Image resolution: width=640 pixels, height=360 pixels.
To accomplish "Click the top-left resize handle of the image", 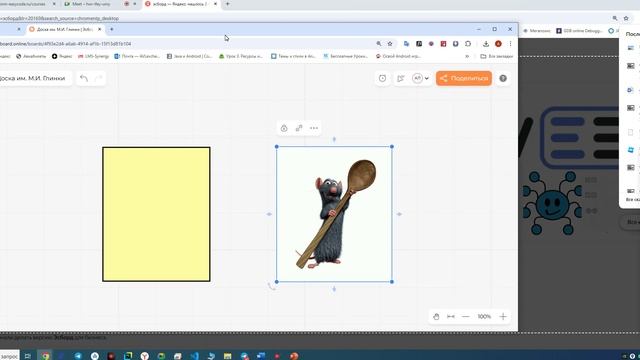I will (277, 147).
